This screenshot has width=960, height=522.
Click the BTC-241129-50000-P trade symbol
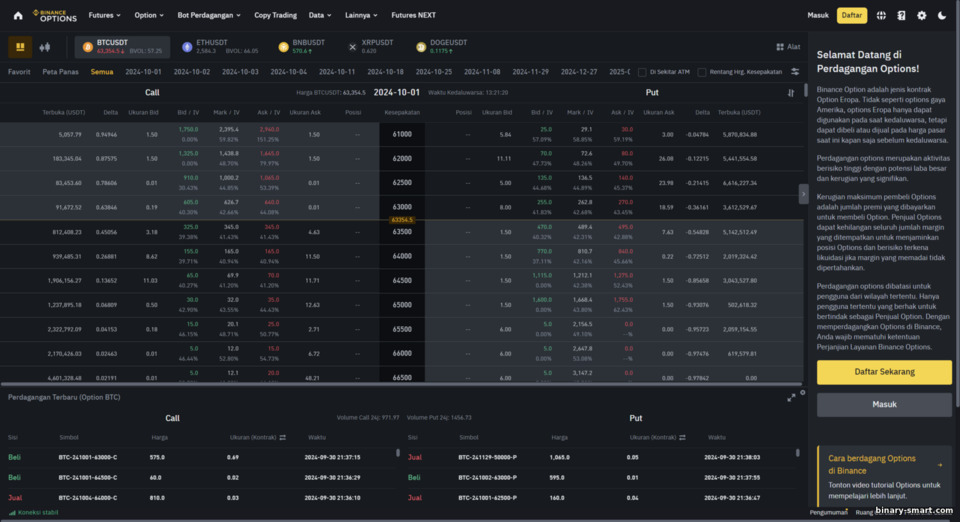click(x=487, y=458)
